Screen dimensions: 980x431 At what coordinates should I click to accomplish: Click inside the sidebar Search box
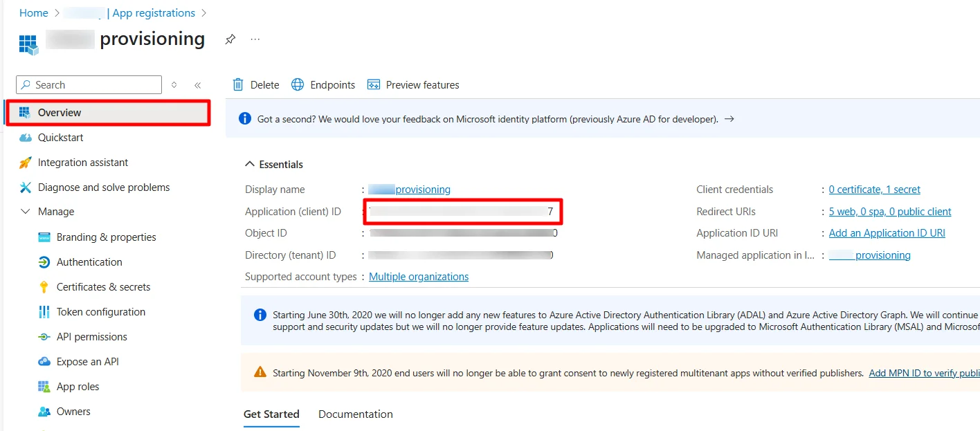[88, 84]
